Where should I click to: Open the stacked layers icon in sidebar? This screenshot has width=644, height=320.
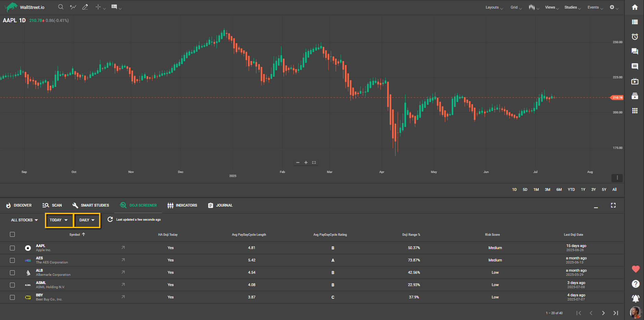(635, 96)
